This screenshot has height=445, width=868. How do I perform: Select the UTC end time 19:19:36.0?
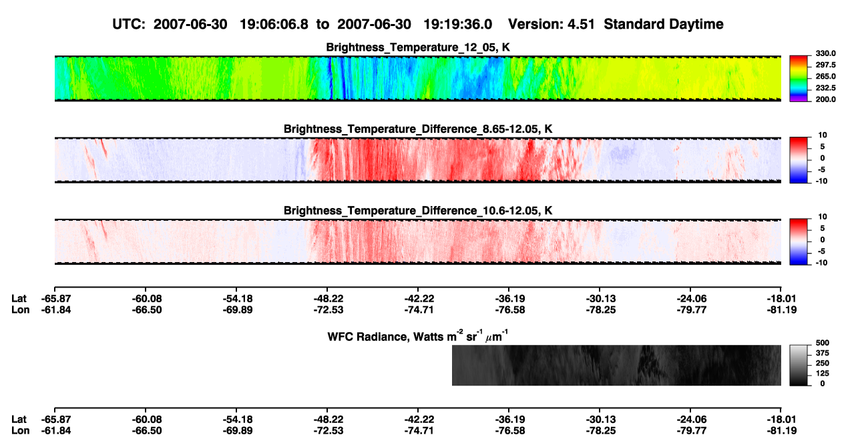coord(458,24)
